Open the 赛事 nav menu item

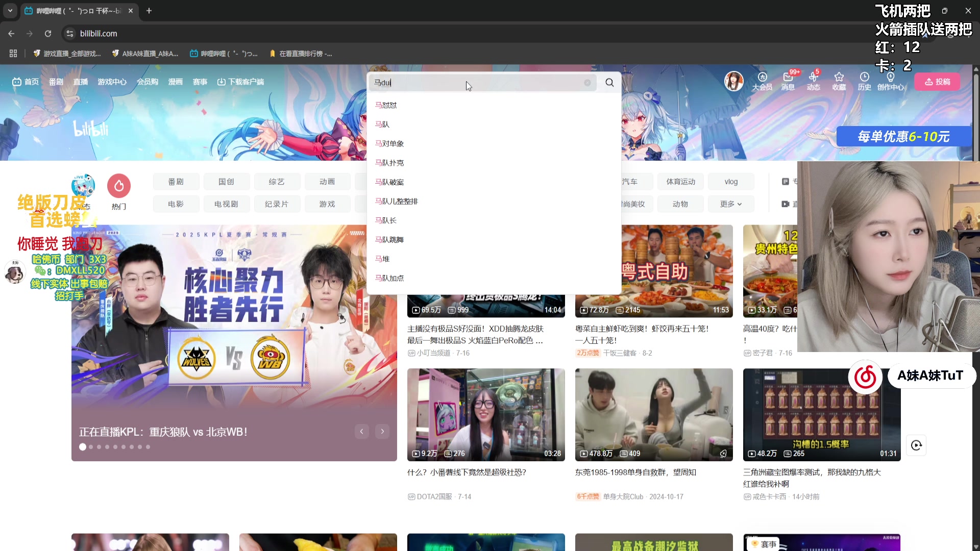tap(200, 82)
